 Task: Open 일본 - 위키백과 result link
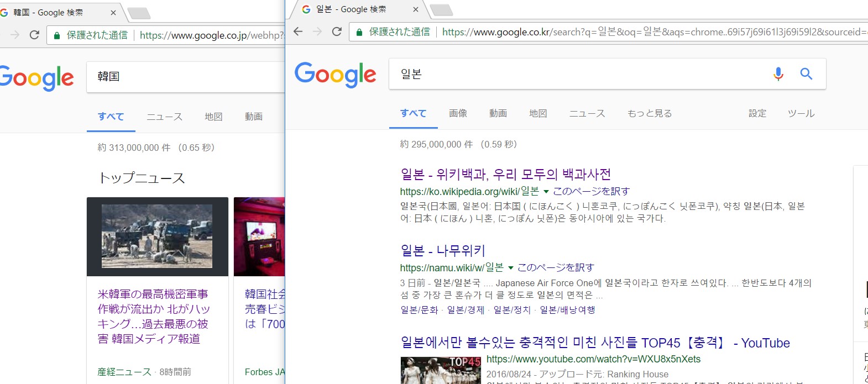click(x=505, y=175)
